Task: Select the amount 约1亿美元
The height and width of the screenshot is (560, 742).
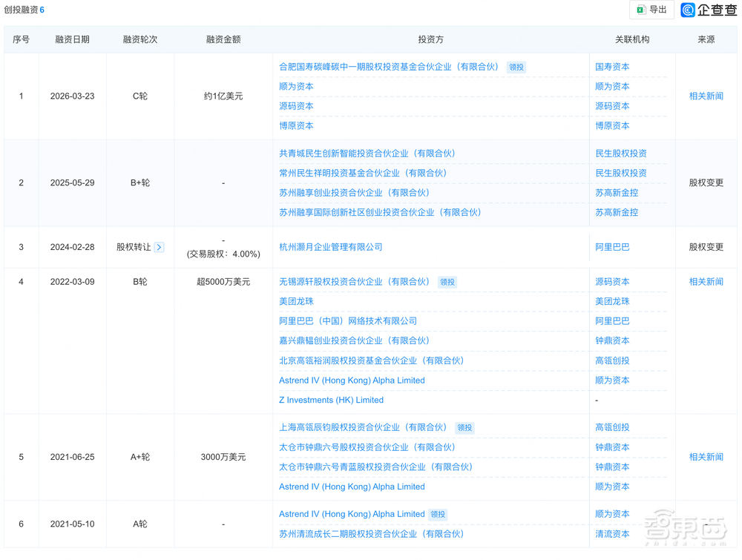Action: (223, 96)
